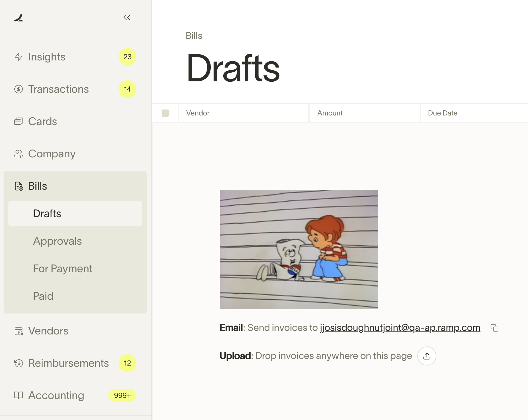The width and height of the screenshot is (528, 420).
Task: Click the Company people icon
Action: pyautogui.click(x=19, y=154)
